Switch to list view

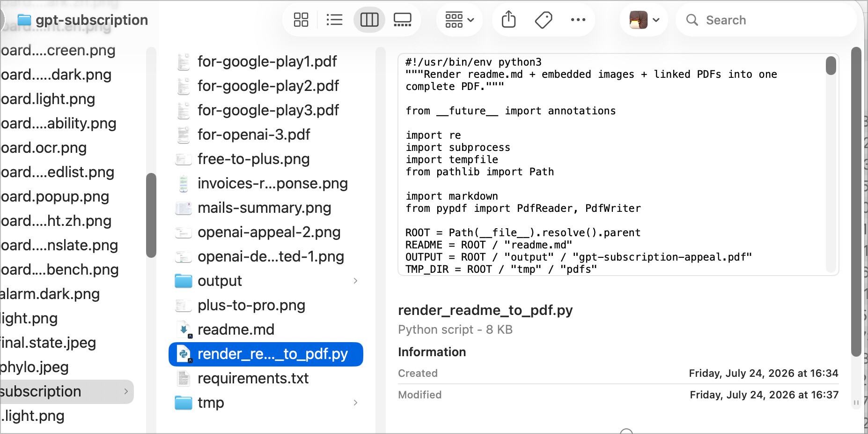coord(334,20)
